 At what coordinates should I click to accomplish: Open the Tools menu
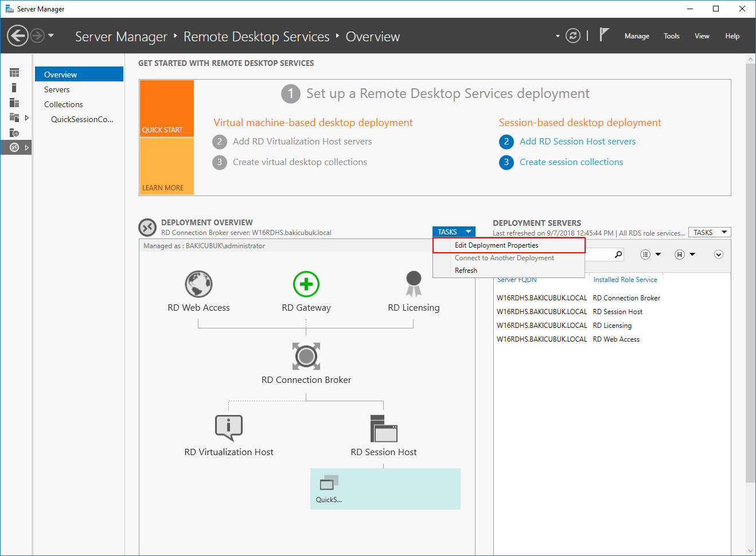point(672,36)
